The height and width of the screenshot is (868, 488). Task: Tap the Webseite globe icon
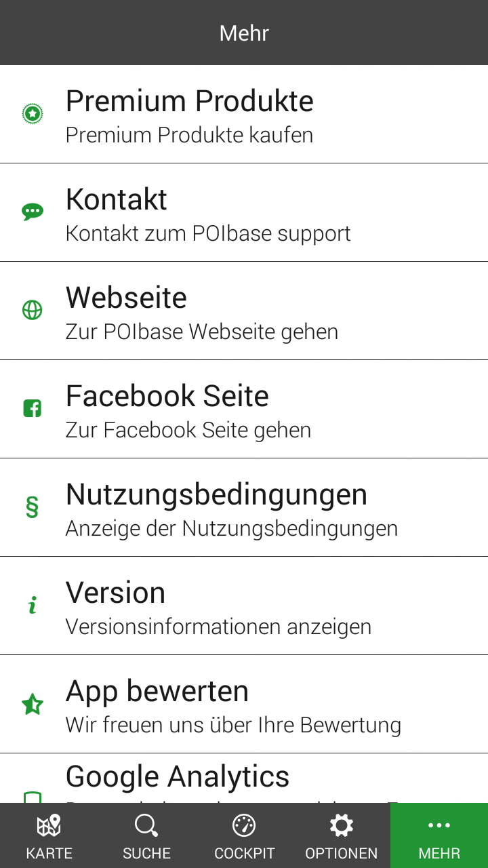pyautogui.click(x=33, y=311)
